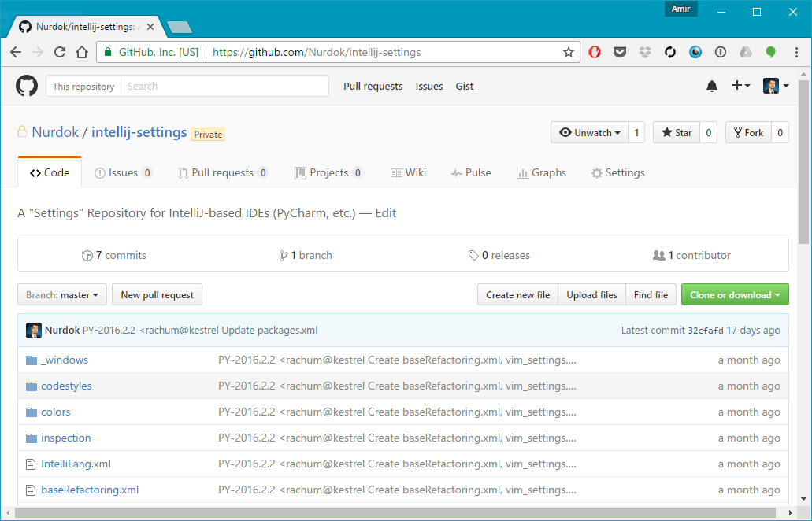Open the Pulse tab
The width and height of the screenshot is (812, 521).
point(471,172)
